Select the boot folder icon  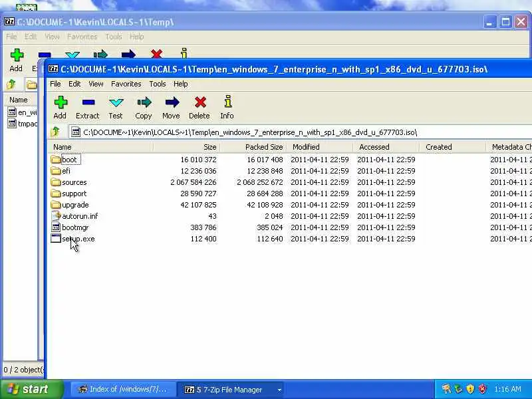tap(56, 160)
